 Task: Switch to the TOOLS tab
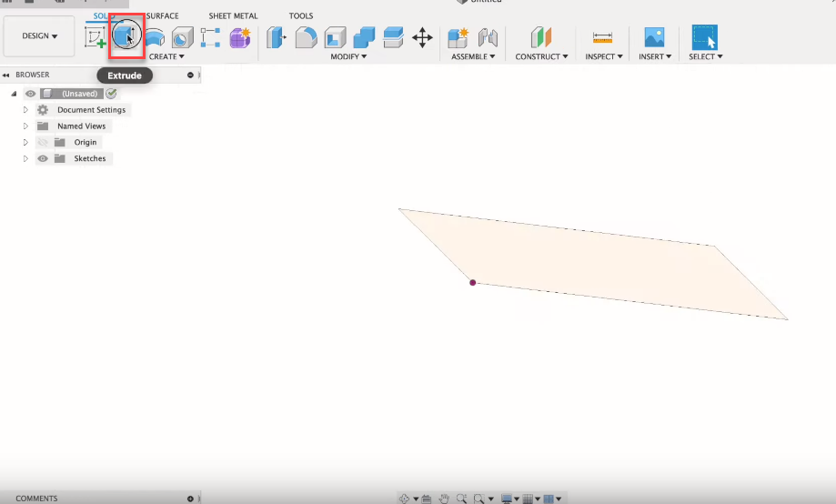pyautogui.click(x=301, y=16)
